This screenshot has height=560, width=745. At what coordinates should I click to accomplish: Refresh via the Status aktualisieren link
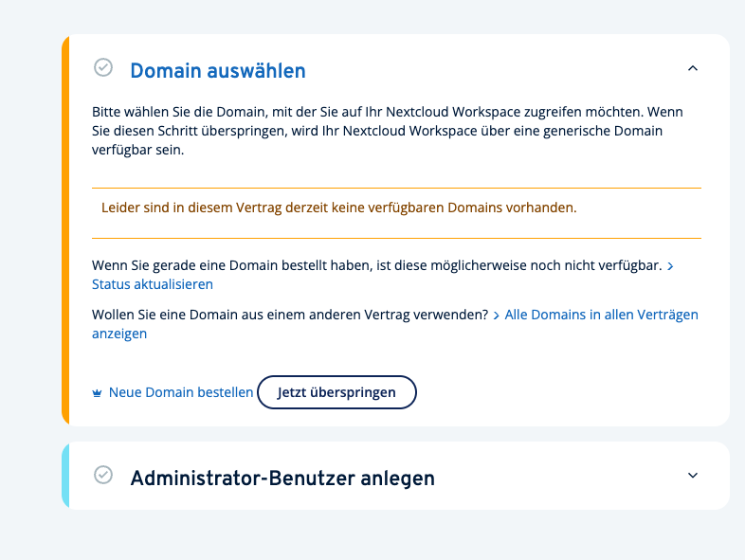pyautogui.click(x=153, y=284)
